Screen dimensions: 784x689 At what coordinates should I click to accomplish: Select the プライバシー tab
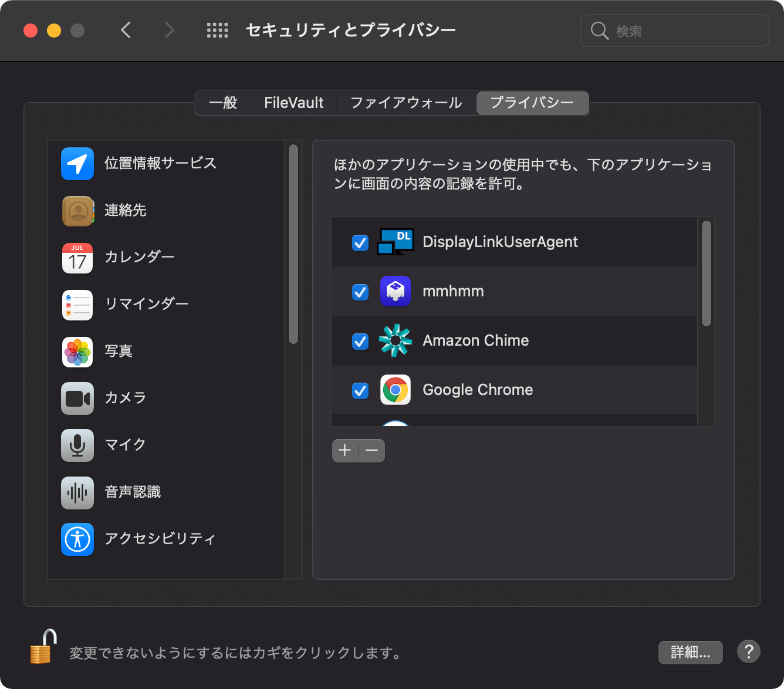(x=532, y=103)
